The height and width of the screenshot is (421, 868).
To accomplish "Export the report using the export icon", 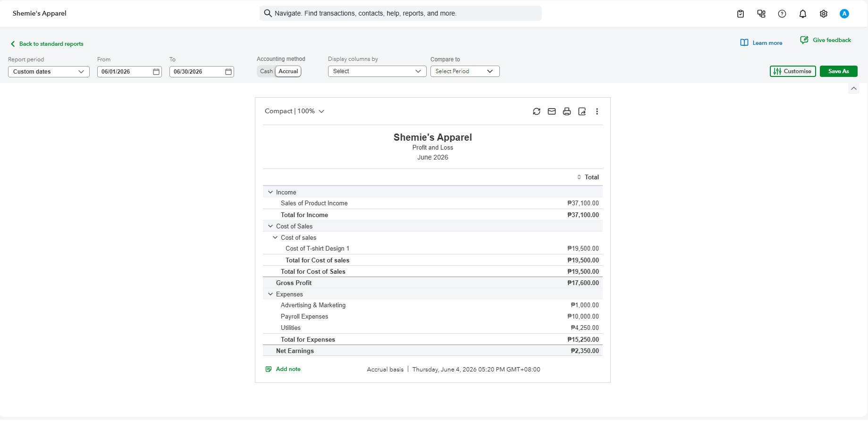I will 582,111.
